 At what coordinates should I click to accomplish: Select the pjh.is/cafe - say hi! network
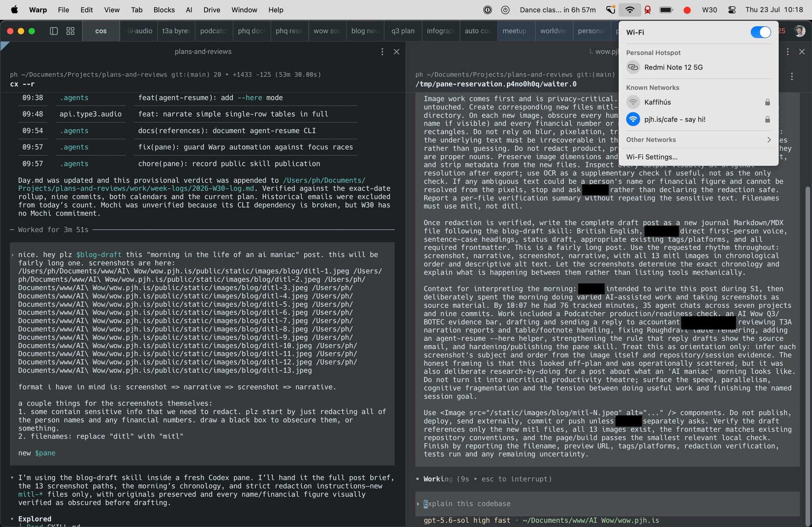[x=698, y=119]
